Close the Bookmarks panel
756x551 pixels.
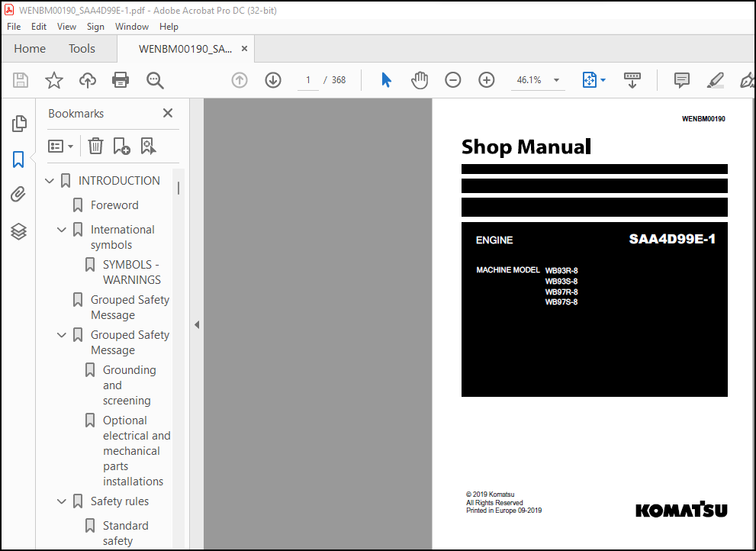(168, 113)
